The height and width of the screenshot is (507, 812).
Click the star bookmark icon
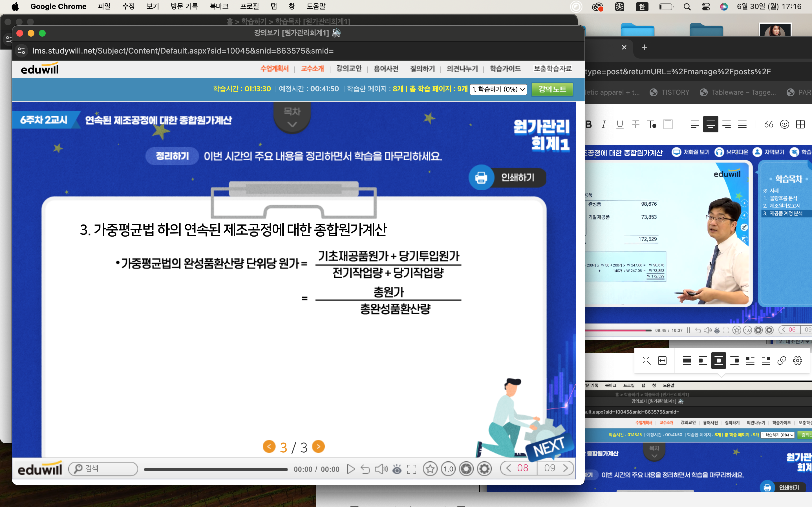click(x=430, y=469)
